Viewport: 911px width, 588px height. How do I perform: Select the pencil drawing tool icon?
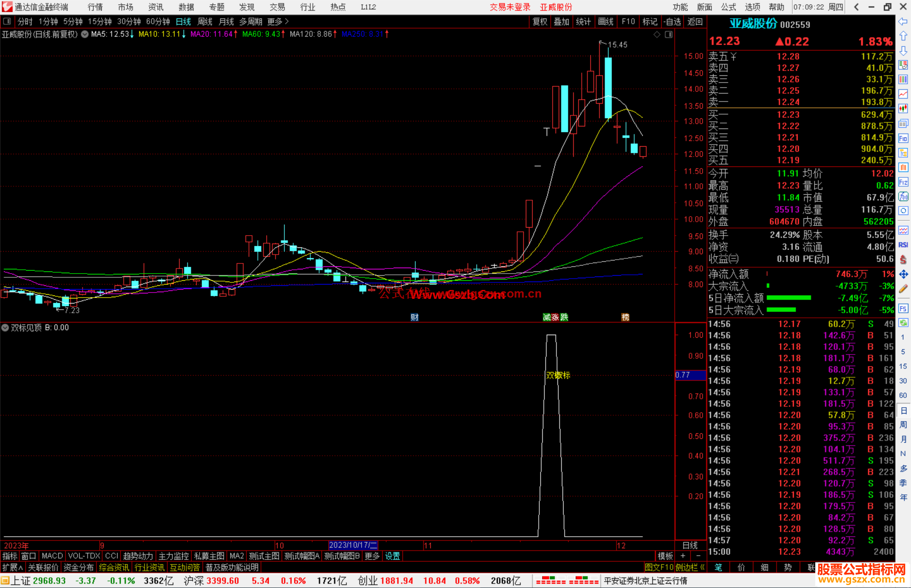click(903, 289)
